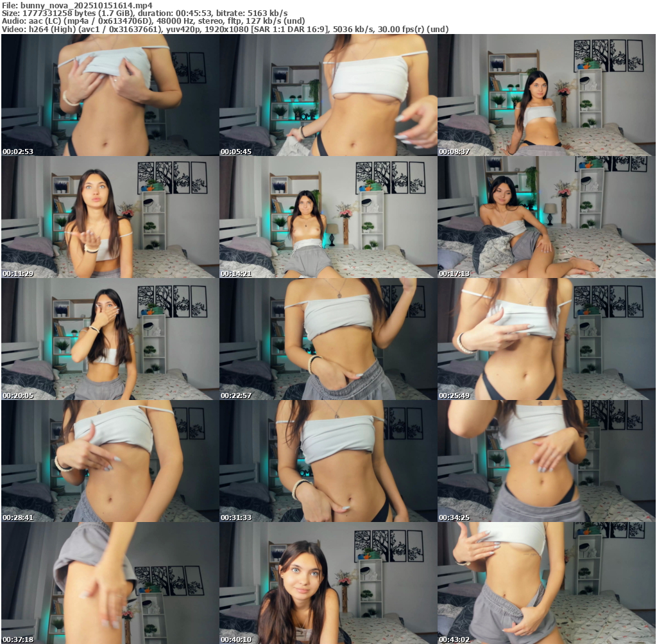Click the thumbnail at 00:31:33

(328, 461)
